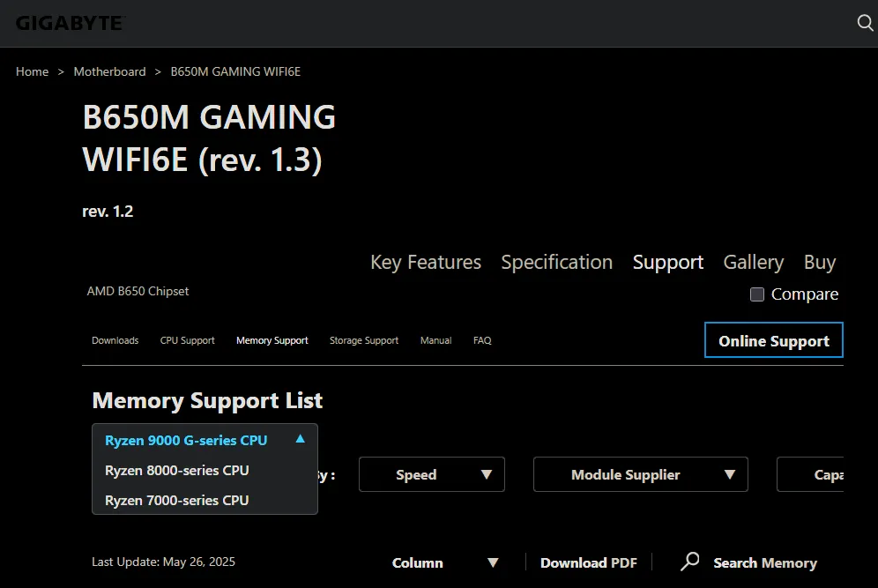Go to Home breadcrumb link
This screenshot has width=878, height=588.
pyautogui.click(x=32, y=71)
